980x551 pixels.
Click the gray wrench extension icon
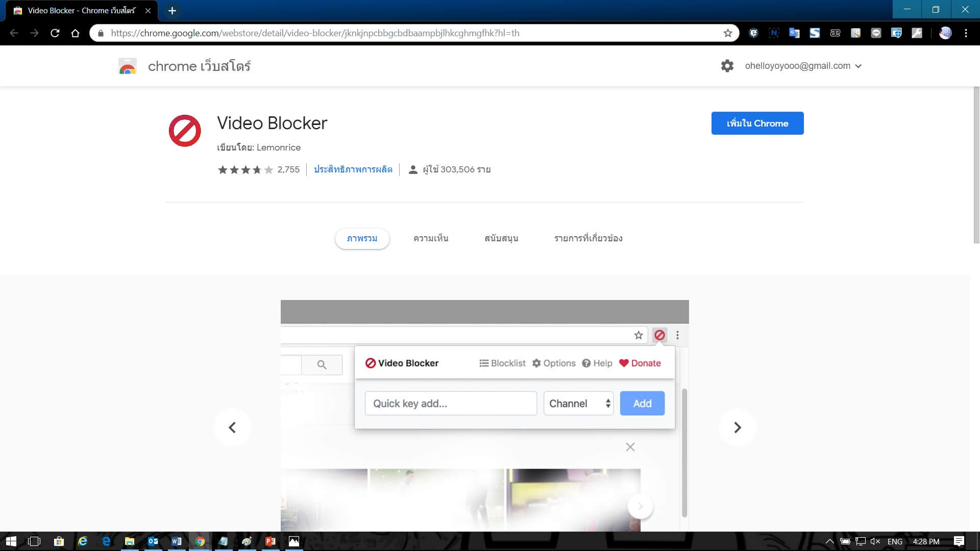[917, 33]
